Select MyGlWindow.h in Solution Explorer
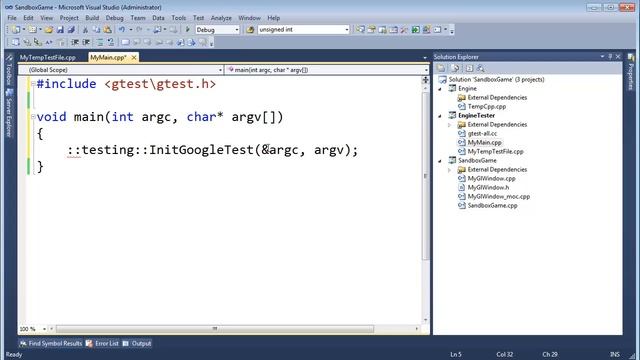Screen dimensions: 640x360 (x=488, y=188)
